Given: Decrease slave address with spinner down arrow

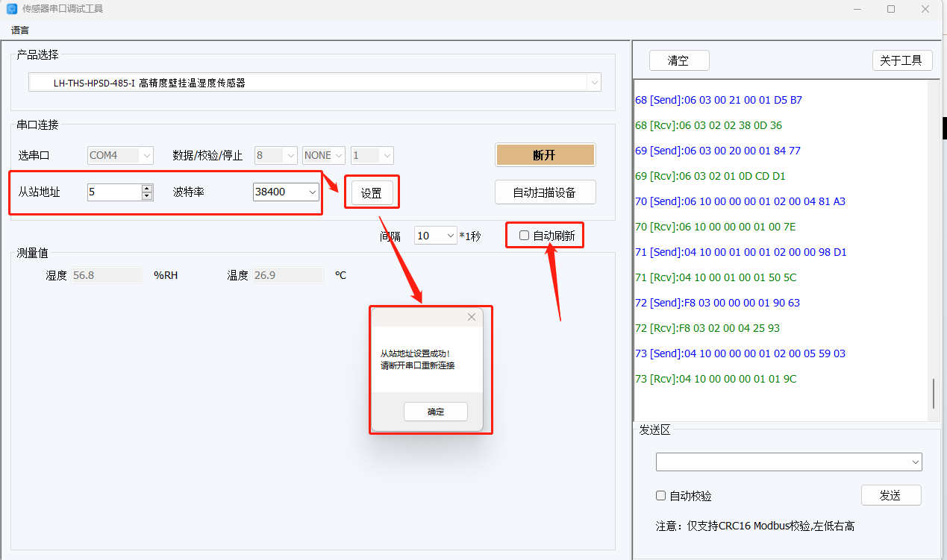Looking at the screenshot, I should [x=147, y=196].
